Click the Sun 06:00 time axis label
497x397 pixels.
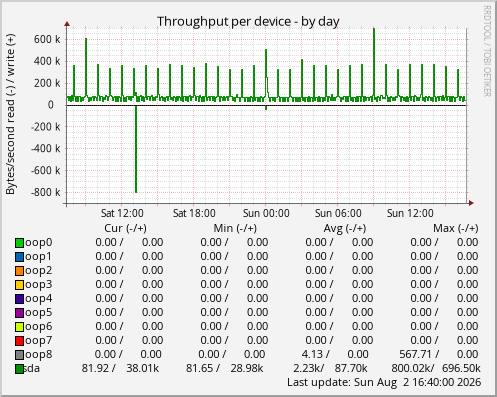point(338,213)
